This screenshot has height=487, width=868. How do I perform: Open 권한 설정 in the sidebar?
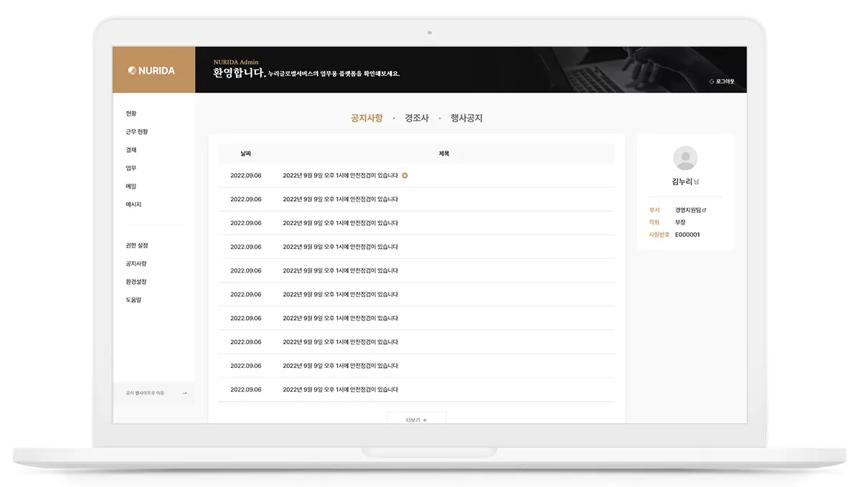(137, 245)
